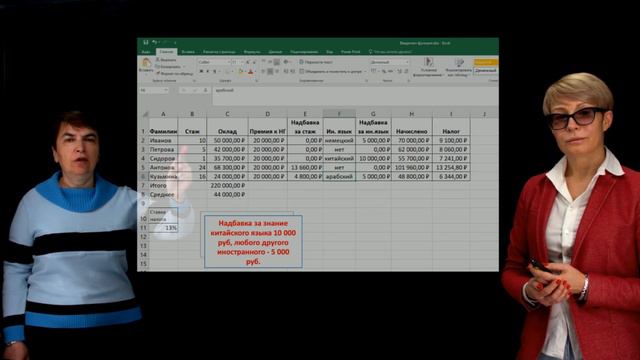Click the increase font size icon
Viewport: 640px width, 360px height.
coord(247,62)
